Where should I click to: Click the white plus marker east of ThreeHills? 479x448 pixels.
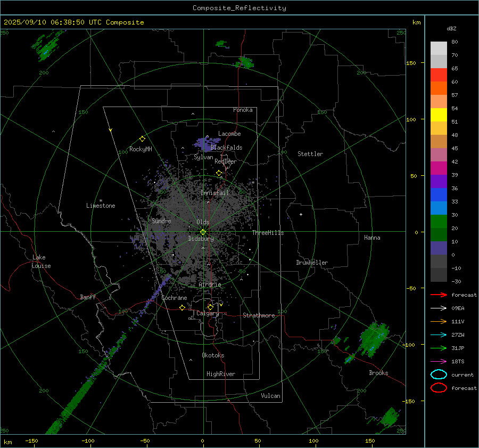[x=301, y=215]
